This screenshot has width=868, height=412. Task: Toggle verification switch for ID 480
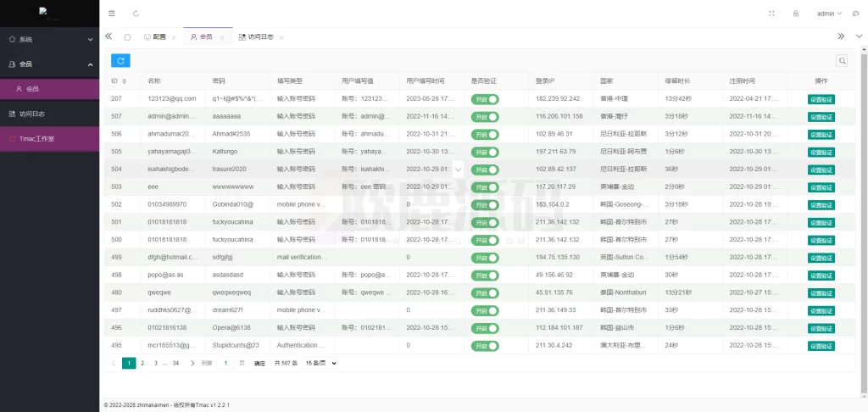[x=485, y=293]
